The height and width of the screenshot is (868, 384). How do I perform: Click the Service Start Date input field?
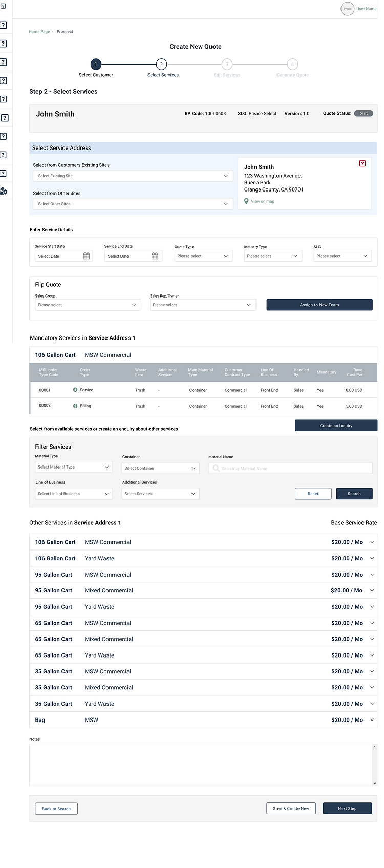[63, 256]
